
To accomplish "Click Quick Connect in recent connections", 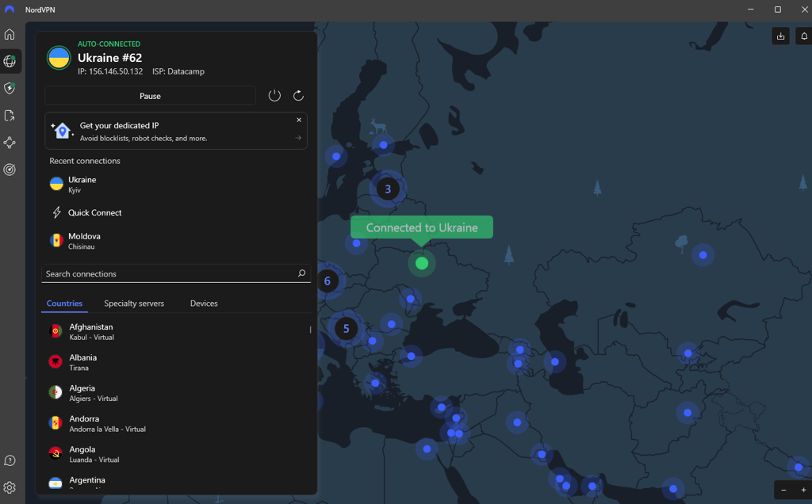I will (x=176, y=212).
